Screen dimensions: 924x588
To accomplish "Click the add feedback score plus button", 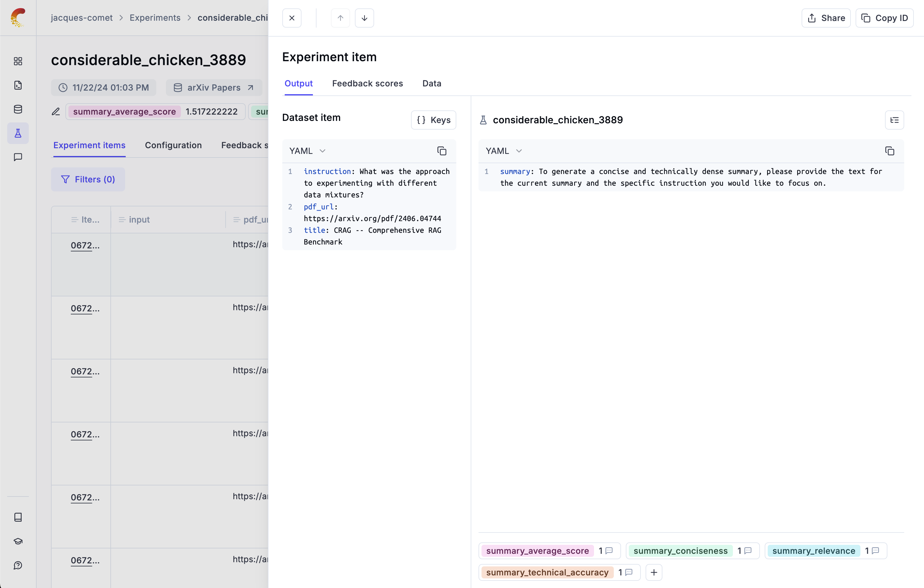I will coord(654,572).
